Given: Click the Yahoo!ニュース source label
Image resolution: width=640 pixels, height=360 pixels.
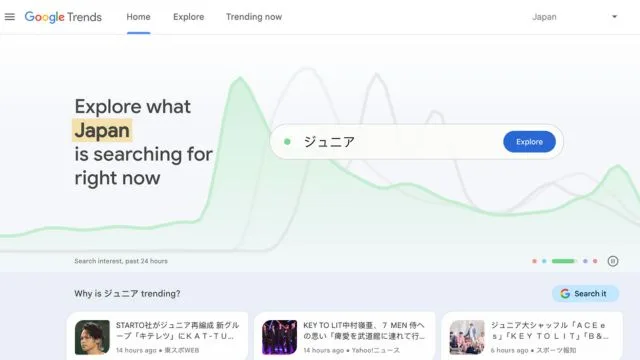Looking at the screenshot, I should point(376,350).
